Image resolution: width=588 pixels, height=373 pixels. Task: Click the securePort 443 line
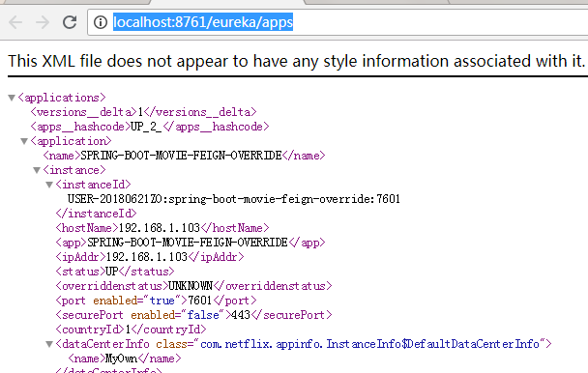(193, 315)
